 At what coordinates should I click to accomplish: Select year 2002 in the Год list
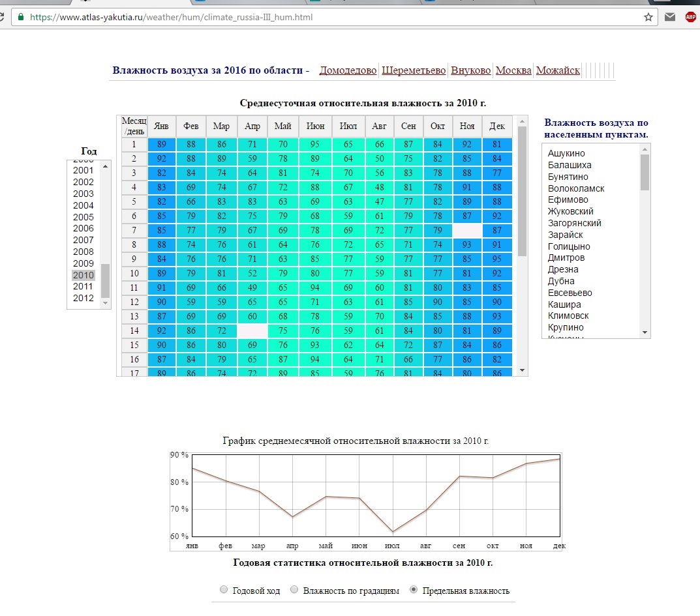tap(84, 182)
